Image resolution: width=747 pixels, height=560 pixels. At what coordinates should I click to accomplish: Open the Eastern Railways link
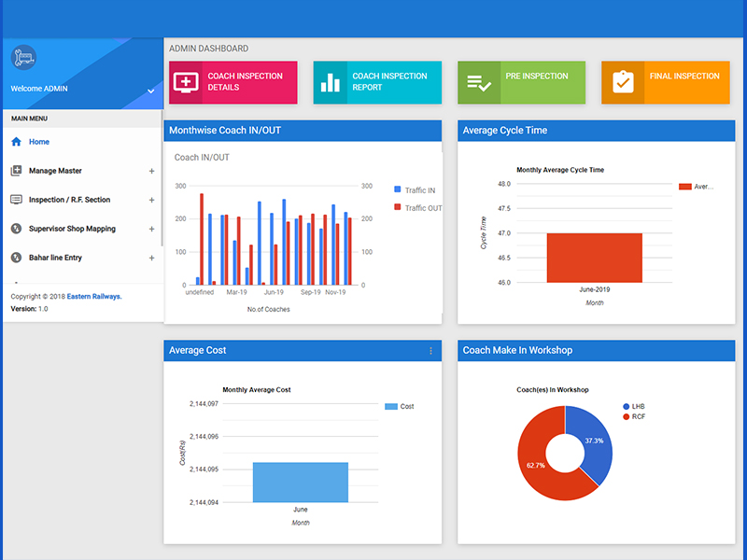tap(94, 296)
